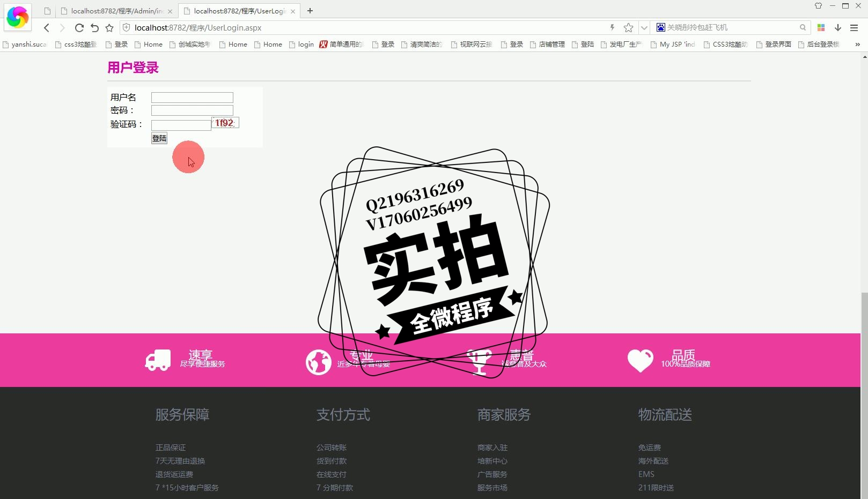Click the search magnifier icon

coord(803,27)
